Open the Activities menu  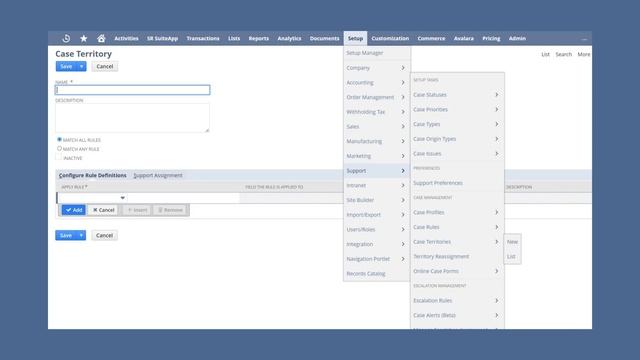click(x=126, y=38)
